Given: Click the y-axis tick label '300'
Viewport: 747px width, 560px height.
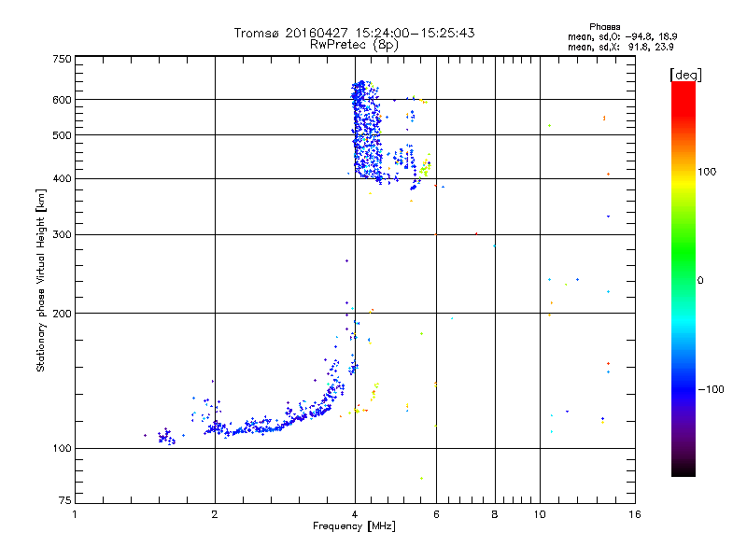Looking at the screenshot, I should [x=63, y=234].
